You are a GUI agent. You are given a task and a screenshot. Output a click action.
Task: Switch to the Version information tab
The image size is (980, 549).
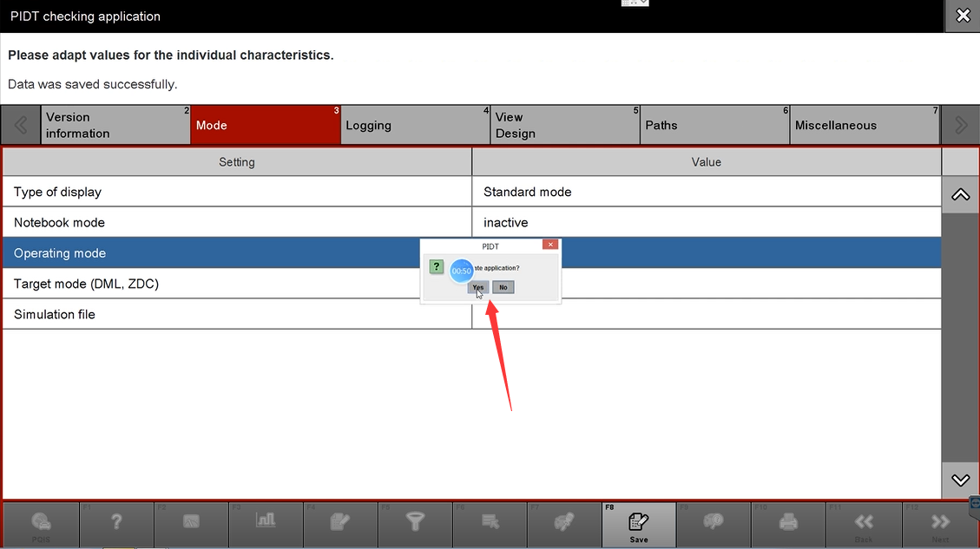[x=115, y=126]
